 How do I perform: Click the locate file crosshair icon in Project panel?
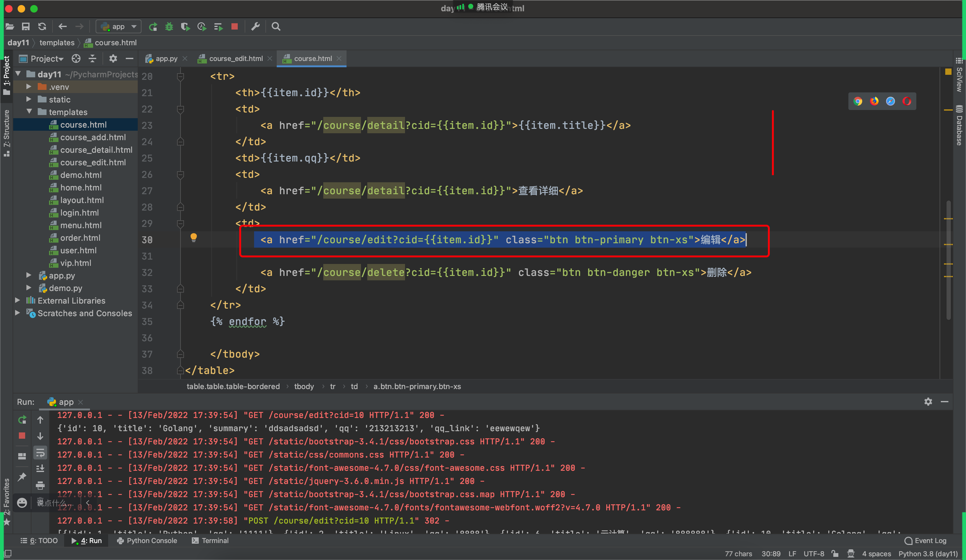76,58
